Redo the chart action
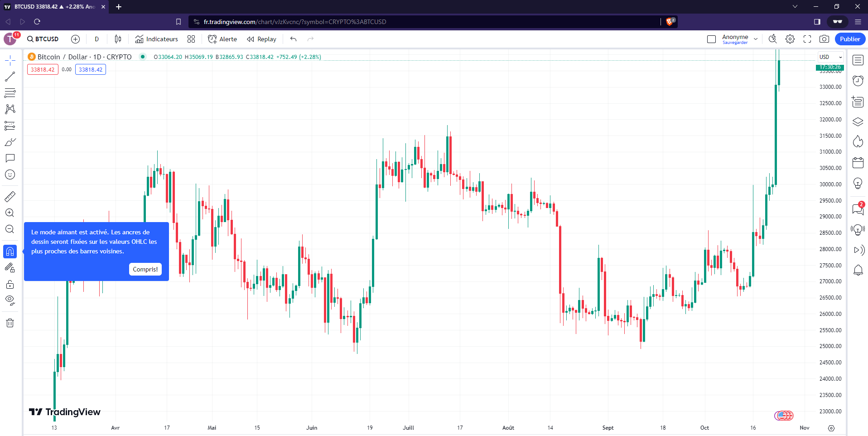The image size is (868, 436). 310,39
